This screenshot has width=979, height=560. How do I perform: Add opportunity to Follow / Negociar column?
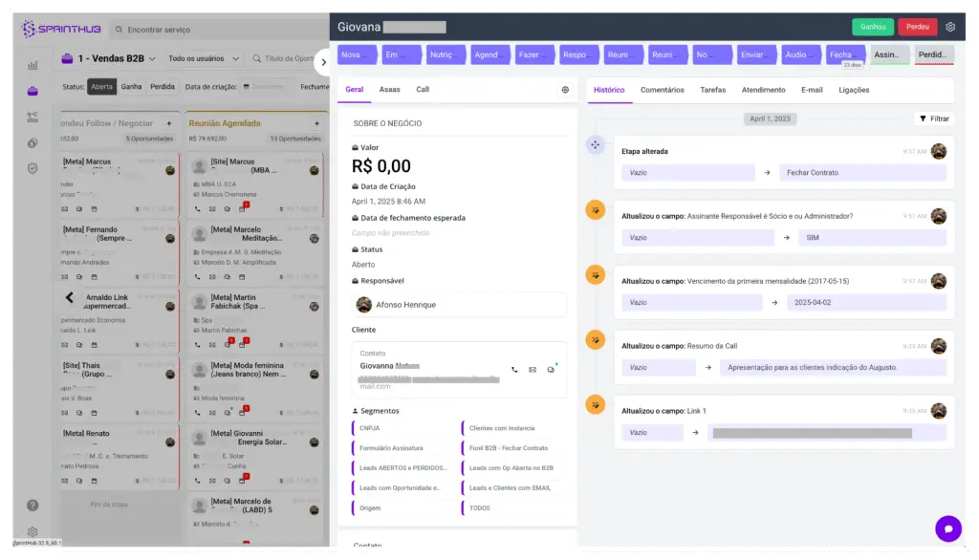coord(168,123)
